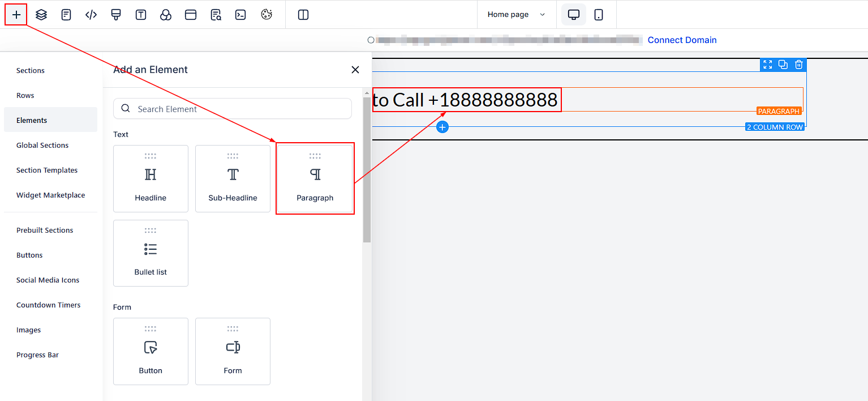Duplicate the row with the copy icon
Screen dimensions: 868x401
click(x=783, y=65)
